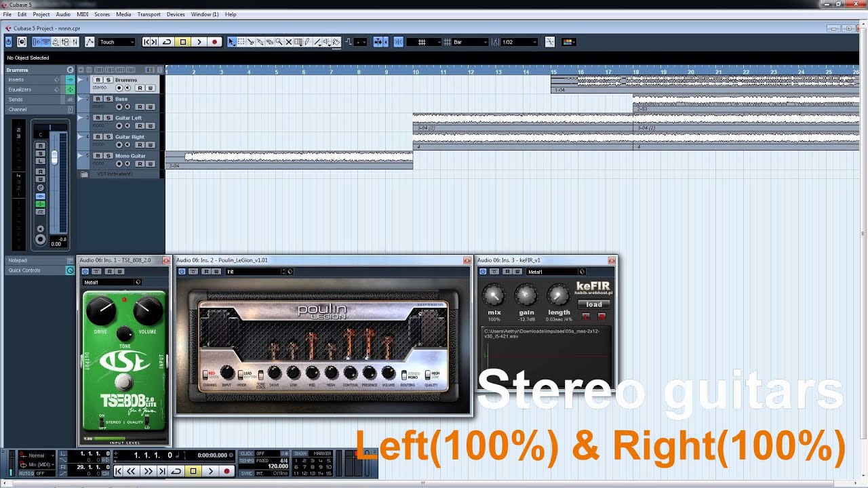Solo the Guitar Right track

click(108, 137)
